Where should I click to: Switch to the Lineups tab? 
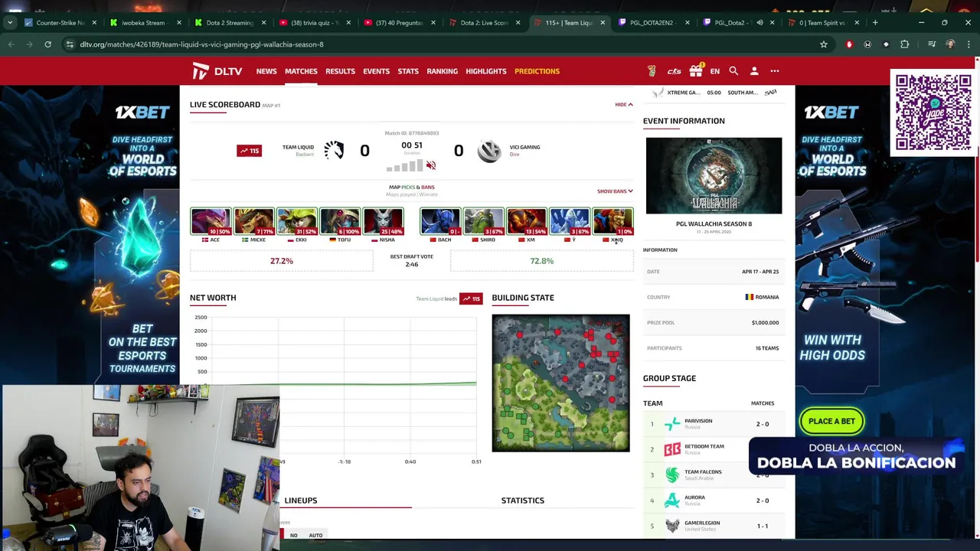click(301, 500)
